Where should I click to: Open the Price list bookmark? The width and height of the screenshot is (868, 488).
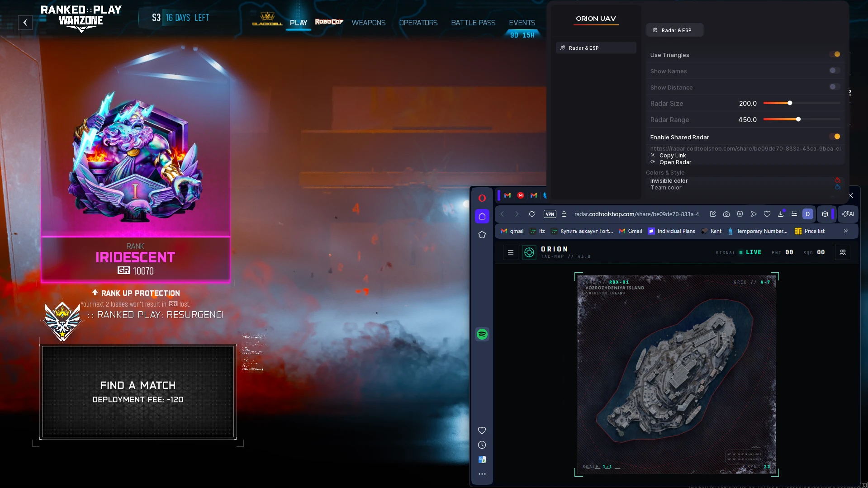(810, 231)
